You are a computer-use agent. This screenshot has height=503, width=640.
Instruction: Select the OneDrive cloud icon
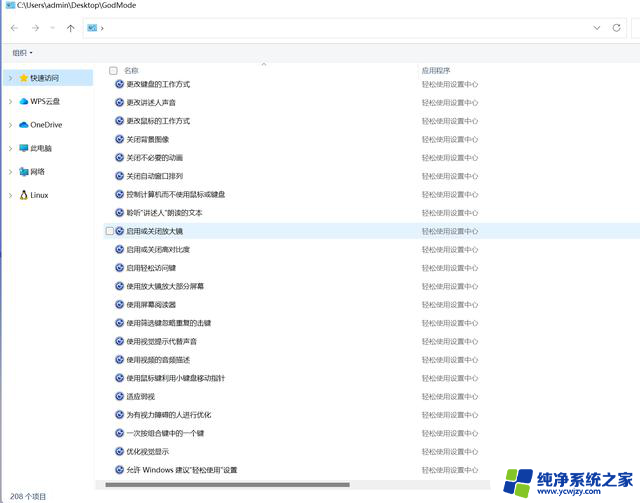(x=24, y=125)
